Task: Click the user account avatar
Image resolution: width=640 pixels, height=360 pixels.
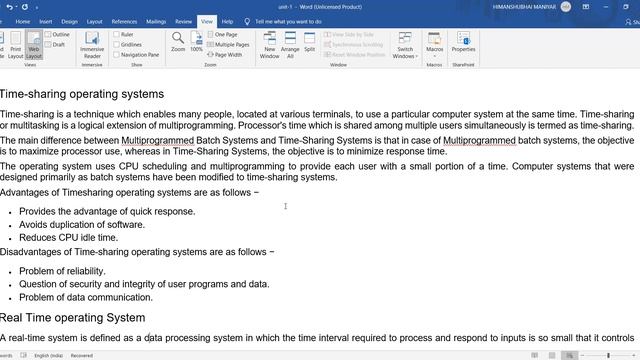Action: tap(566, 7)
